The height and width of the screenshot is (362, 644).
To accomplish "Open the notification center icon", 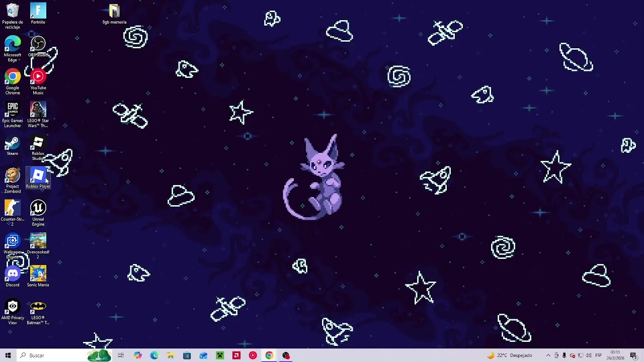I will 633,355.
